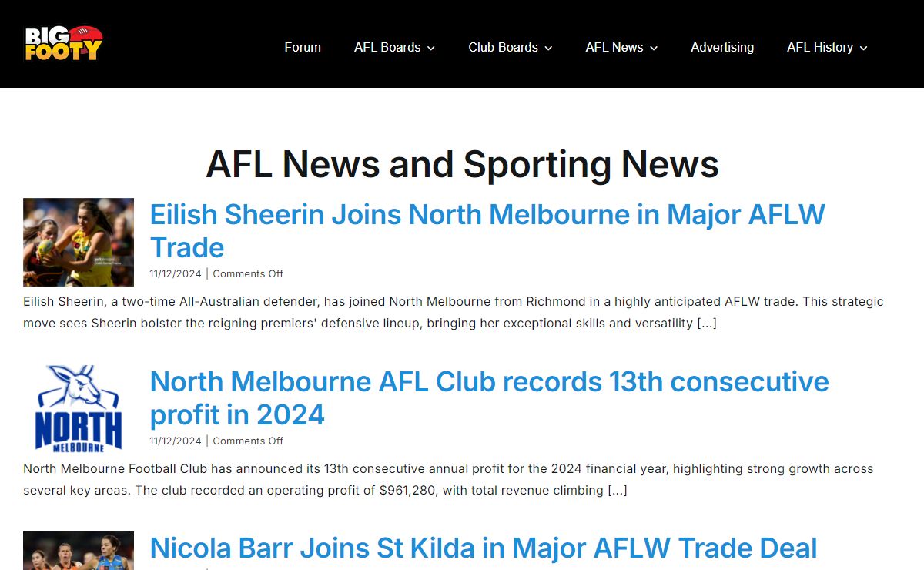
Task: Click the Nicola Barr article thumbnail
Action: (79, 551)
